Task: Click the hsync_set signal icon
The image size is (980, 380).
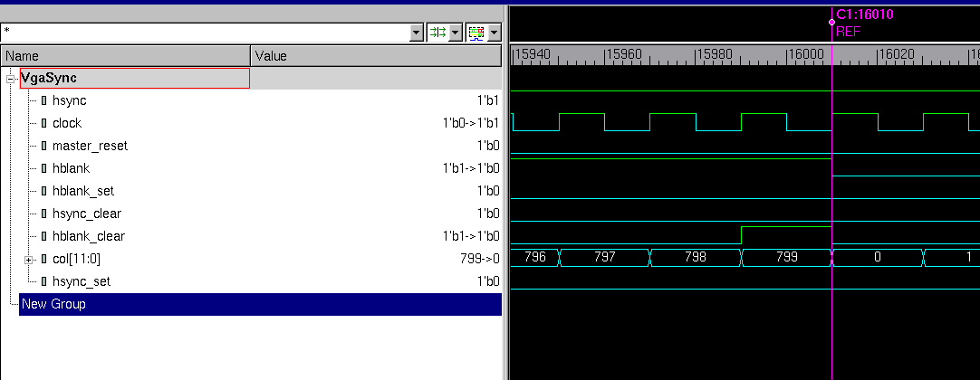Action: [43, 281]
